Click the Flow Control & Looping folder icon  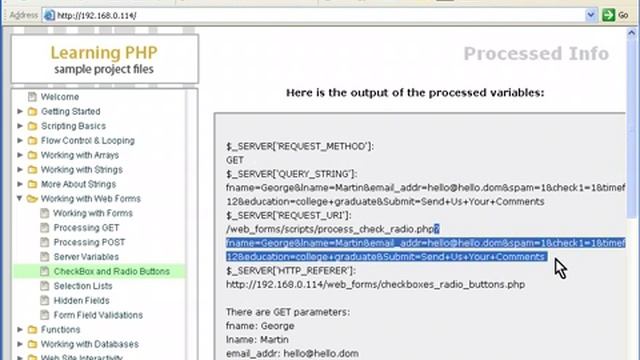tap(32, 141)
